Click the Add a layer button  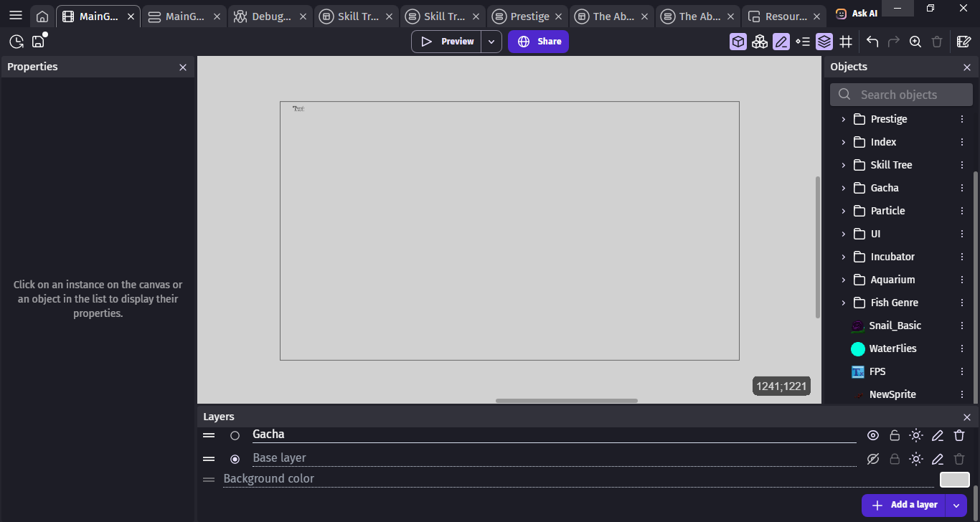tap(904, 505)
